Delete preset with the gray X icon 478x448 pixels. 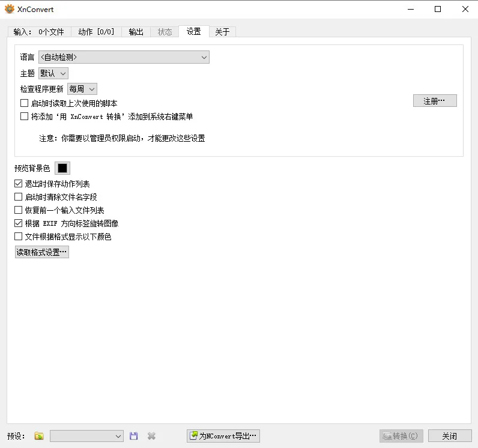[151, 436]
